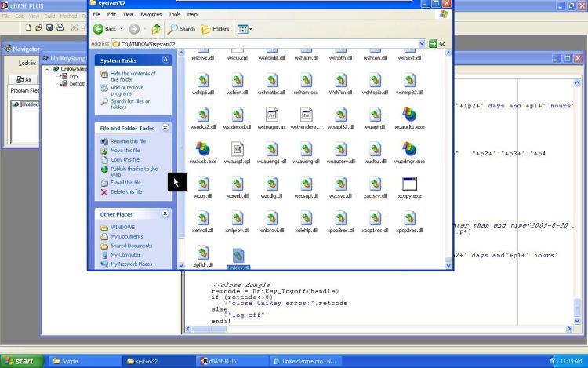Select the wship6.dll file icon

coord(203,80)
